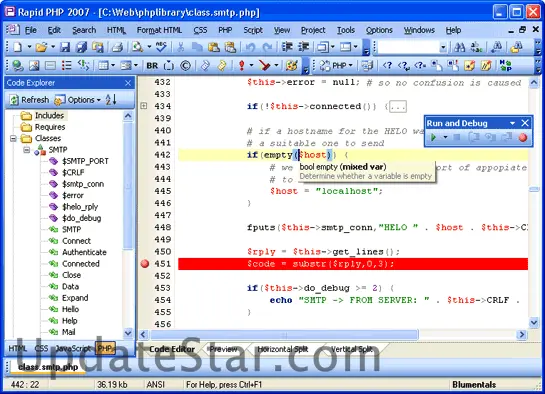Image resolution: width=545 pixels, height=394 pixels.
Task: Click the Open folder icon
Action: point(41,47)
